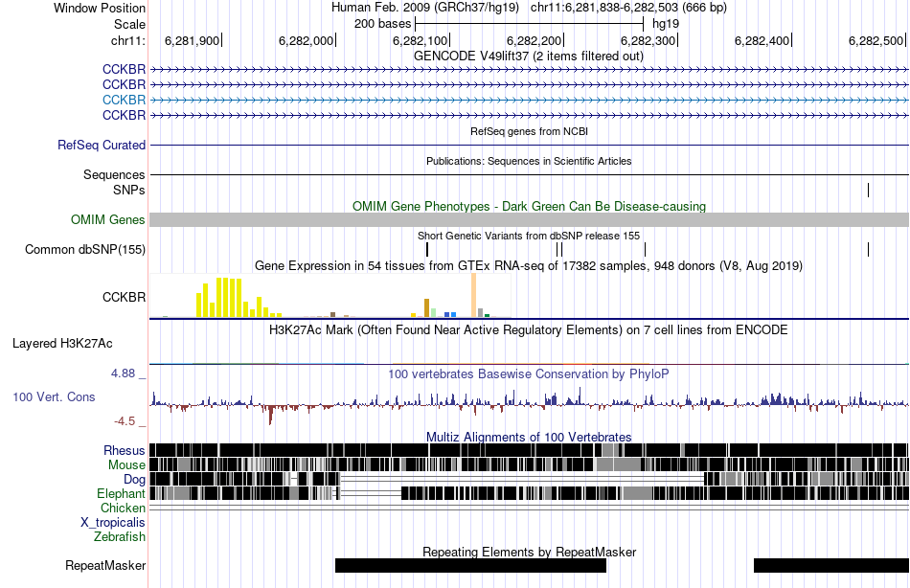Open Publications Sequences in Scientific Articles title

[x=529, y=162]
